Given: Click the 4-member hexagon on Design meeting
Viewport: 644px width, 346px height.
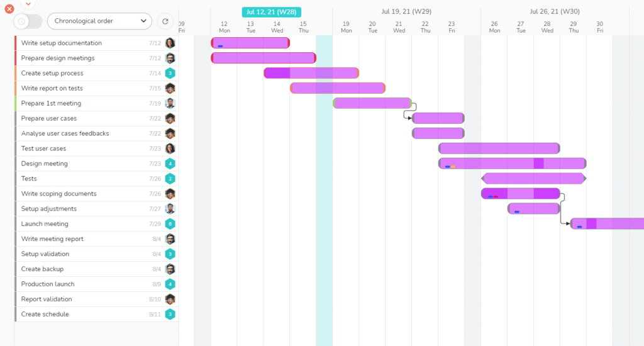Looking at the screenshot, I should point(170,164).
